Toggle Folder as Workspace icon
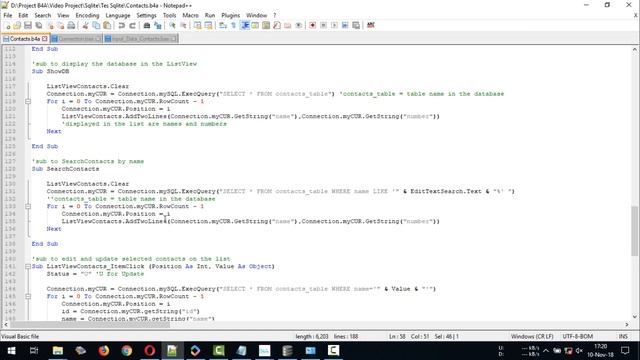This screenshot has width=640, height=360. point(288,25)
